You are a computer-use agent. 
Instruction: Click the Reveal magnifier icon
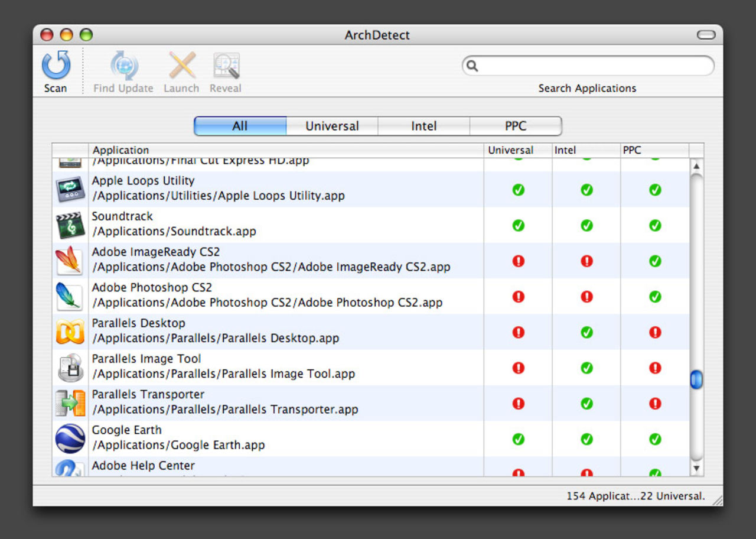click(x=226, y=66)
